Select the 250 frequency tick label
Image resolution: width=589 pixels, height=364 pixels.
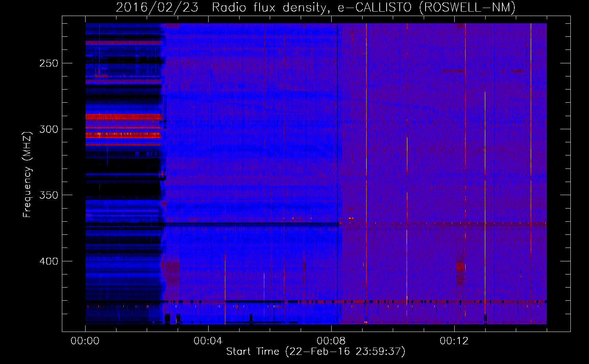point(49,63)
